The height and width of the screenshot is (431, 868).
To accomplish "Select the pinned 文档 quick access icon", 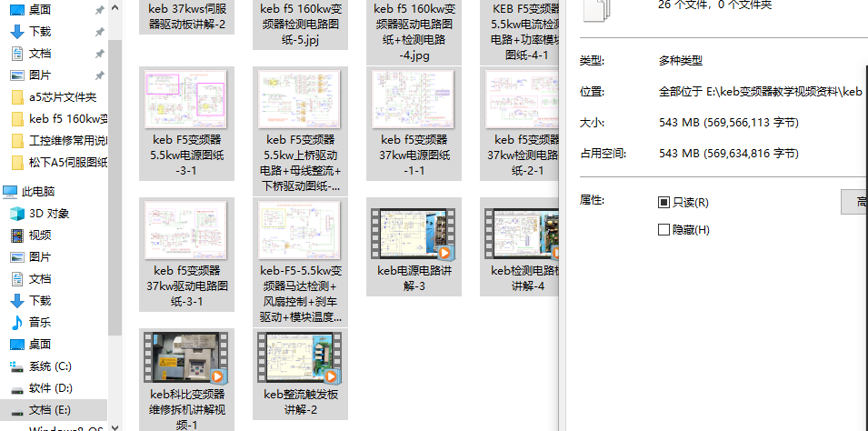I will click(x=17, y=53).
